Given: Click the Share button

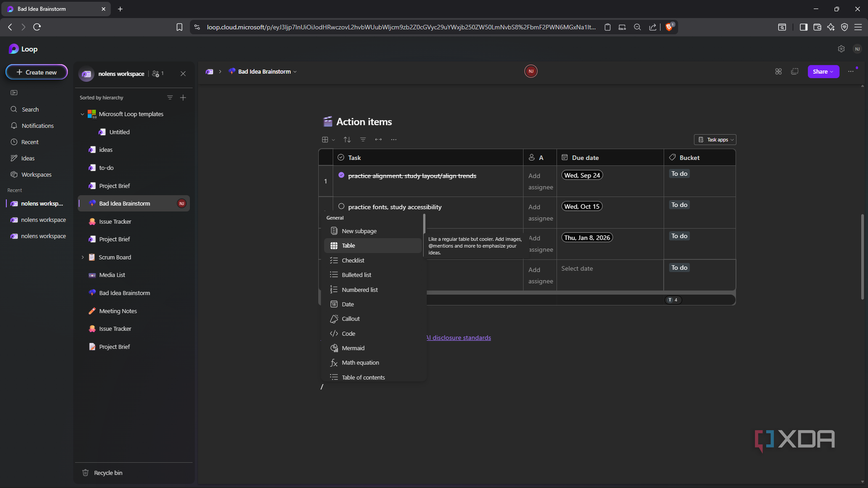Looking at the screenshot, I should [x=822, y=72].
